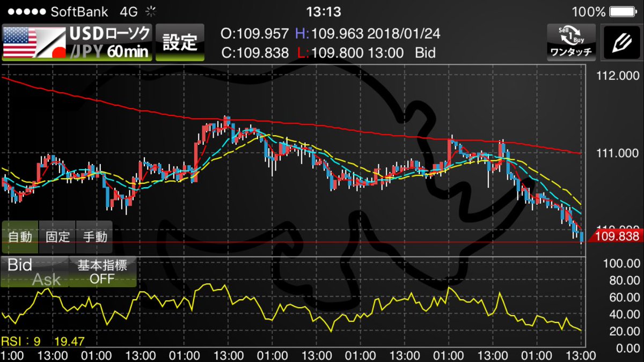
Task: Tap the closing price C:109.838
Action: (x=255, y=53)
